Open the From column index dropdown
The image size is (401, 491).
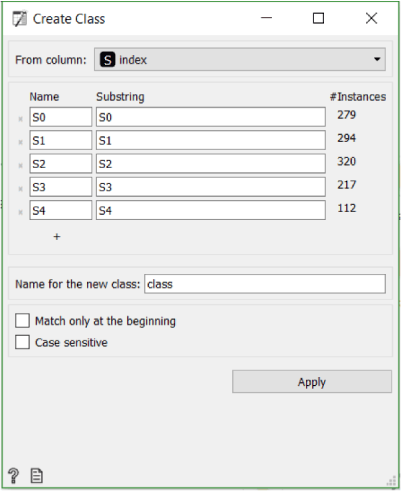[x=240, y=59]
